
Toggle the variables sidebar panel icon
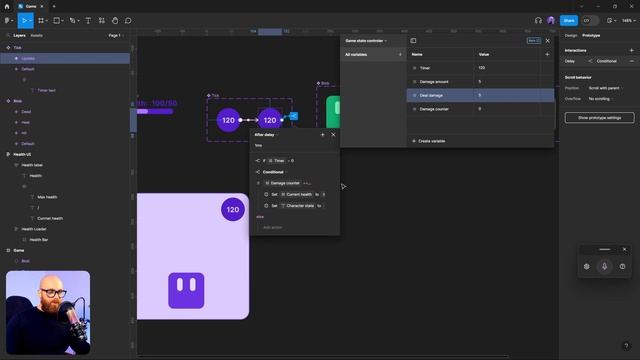click(x=413, y=41)
